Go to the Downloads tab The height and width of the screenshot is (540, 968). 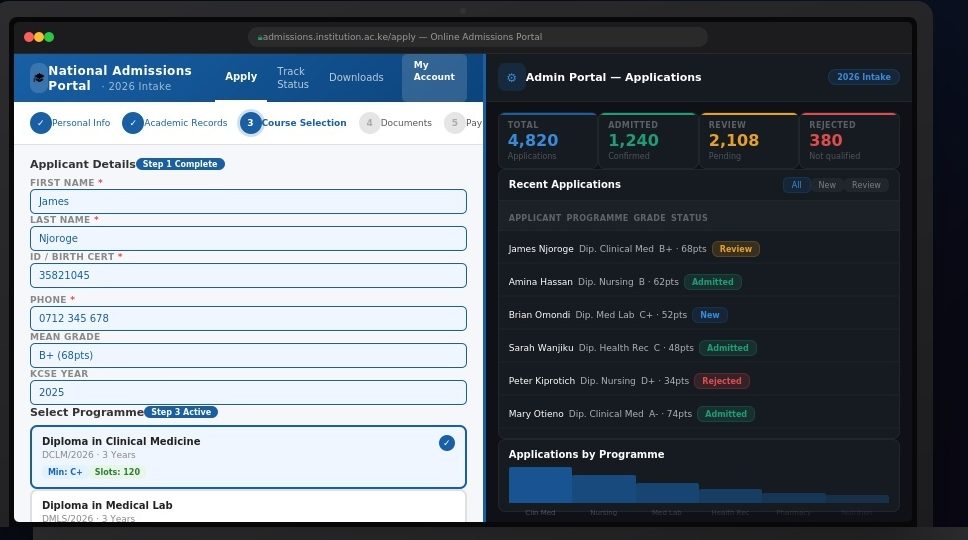[356, 78]
